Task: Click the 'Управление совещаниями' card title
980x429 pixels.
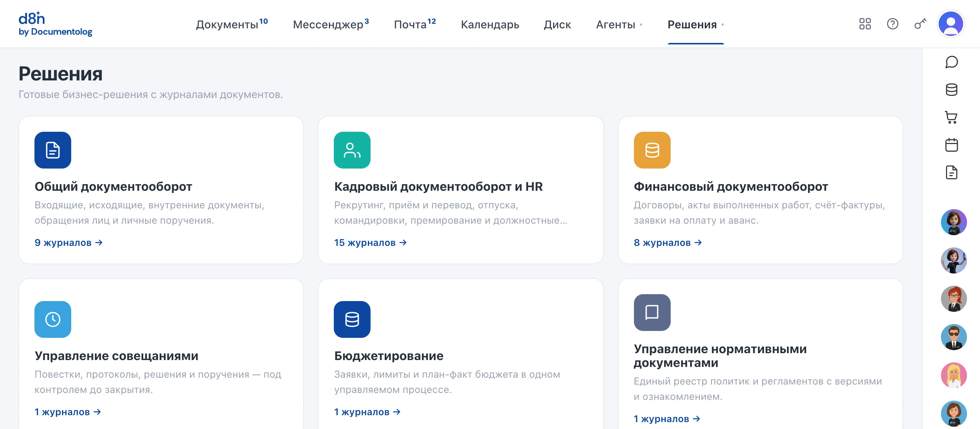Action: coord(116,356)
